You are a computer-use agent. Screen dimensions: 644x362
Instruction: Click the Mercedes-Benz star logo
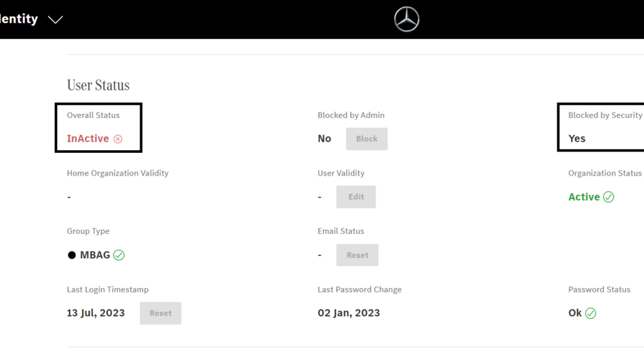(407, 19)
